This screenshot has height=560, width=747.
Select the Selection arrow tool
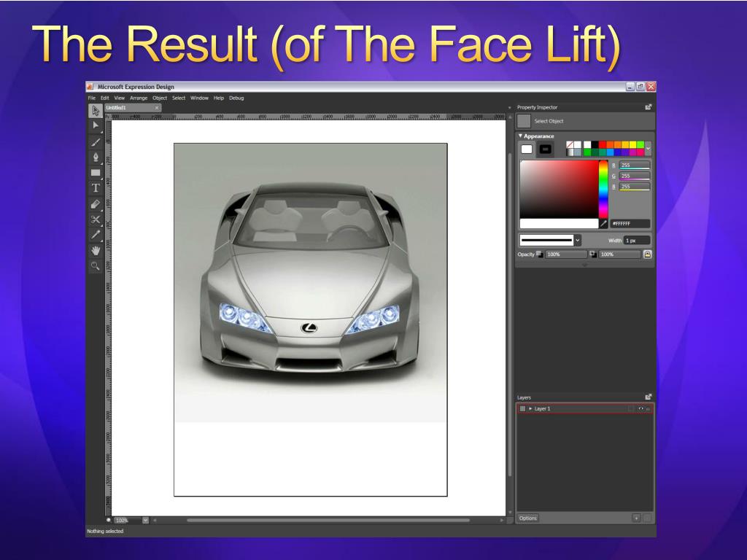click(96, 111)
